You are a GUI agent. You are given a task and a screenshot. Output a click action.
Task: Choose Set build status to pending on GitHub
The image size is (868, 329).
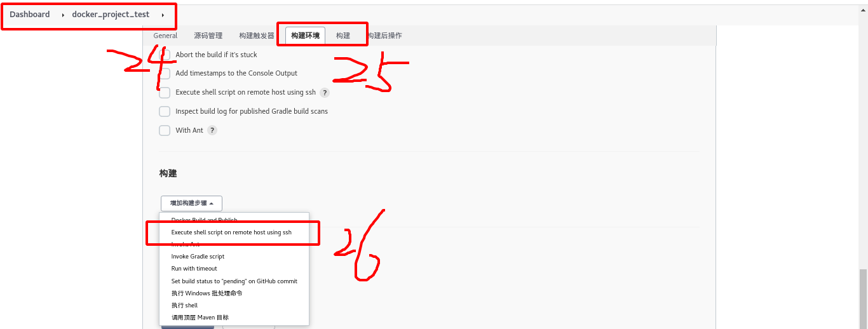[234, 281]
